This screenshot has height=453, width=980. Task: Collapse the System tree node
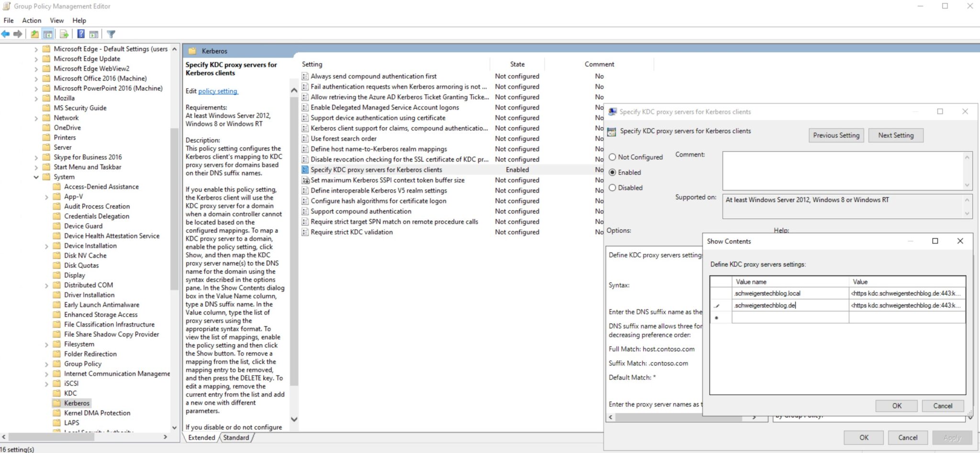[36, 177]
